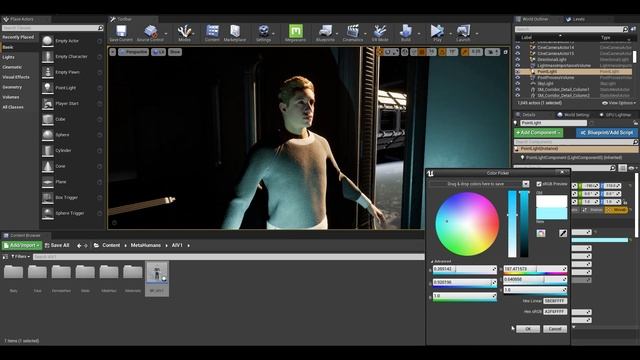Image resolution: width=640 pixels, height=360 pixels.
Task: Select Empty Character in Place Actors
Action: pos(72,57)
